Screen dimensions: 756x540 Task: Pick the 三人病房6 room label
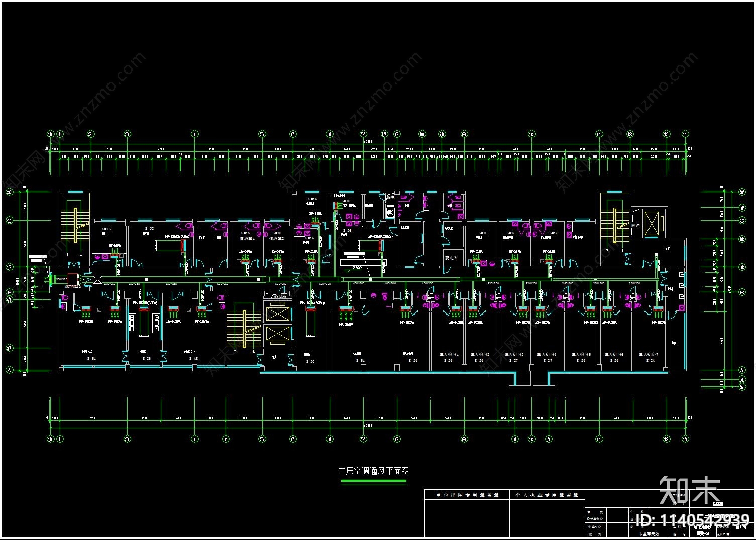pos(614,355)
